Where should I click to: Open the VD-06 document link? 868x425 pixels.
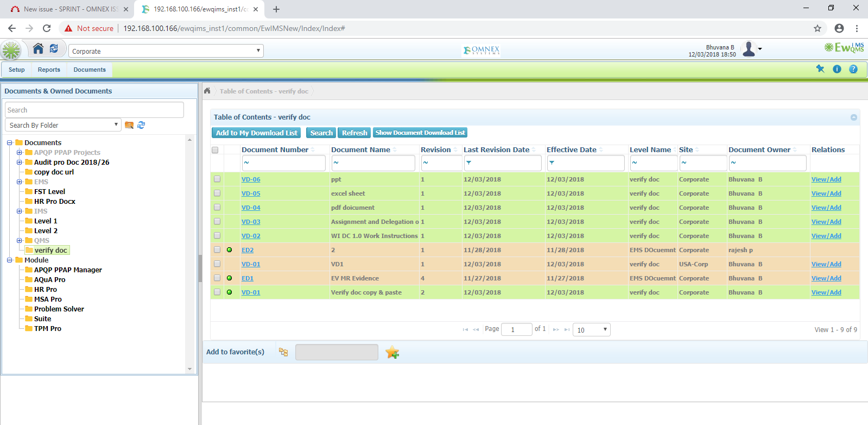tap(251, 179)
